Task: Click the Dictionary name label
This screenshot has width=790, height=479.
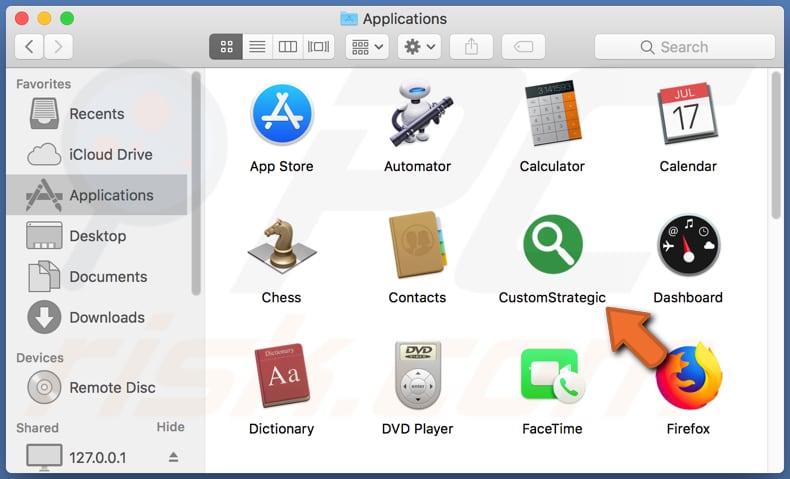Action: (282, 429)
